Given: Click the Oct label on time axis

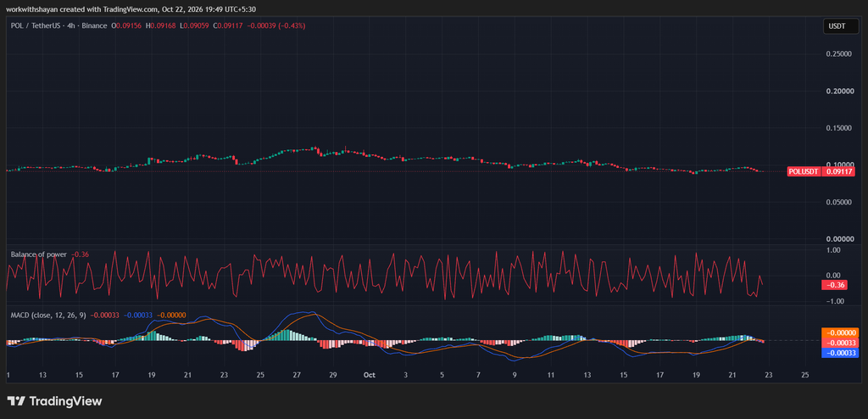Looking at the screenshot, I should coord(370,375).
